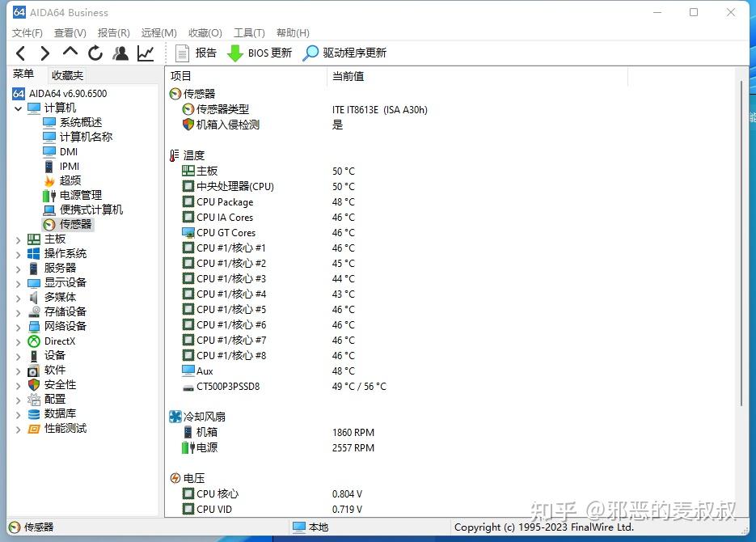The height and width of the screenshot is (542, 756).
Task: Go up one level with Up arrow
Action: pos(70,52)
